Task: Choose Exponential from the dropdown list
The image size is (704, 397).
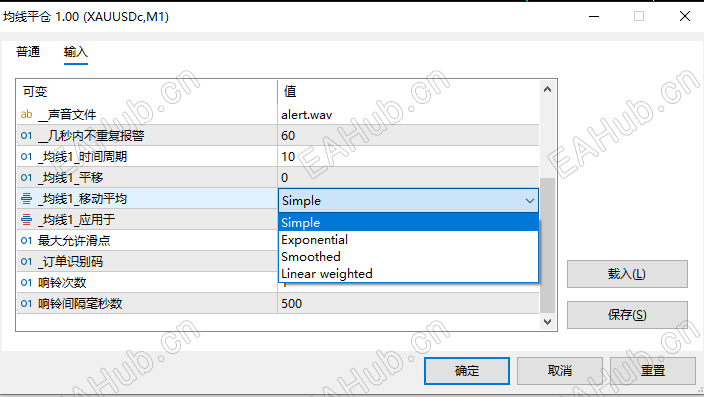Action: [x=408, y=240]
